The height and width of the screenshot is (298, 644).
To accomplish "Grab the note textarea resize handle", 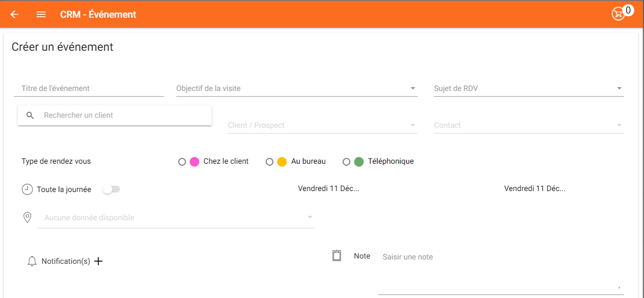I will pos(619,287).
